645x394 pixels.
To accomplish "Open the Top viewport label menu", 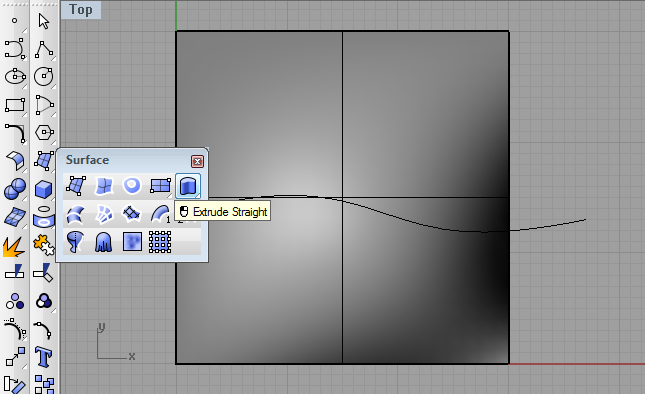I will [x=81, y=9].
